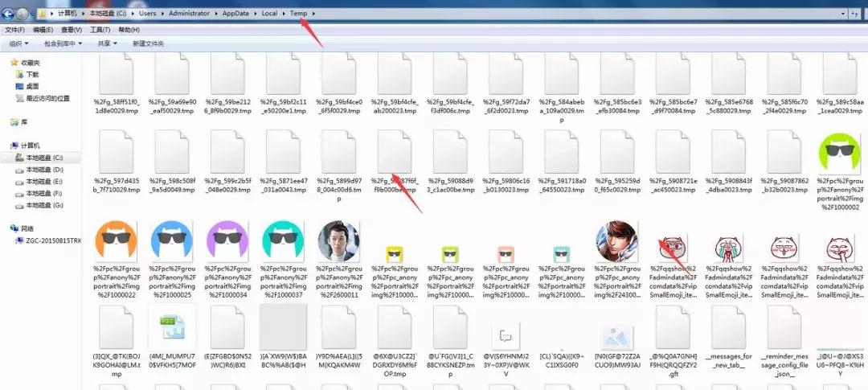Click the green puzzle piece file icon

[171, 328]
